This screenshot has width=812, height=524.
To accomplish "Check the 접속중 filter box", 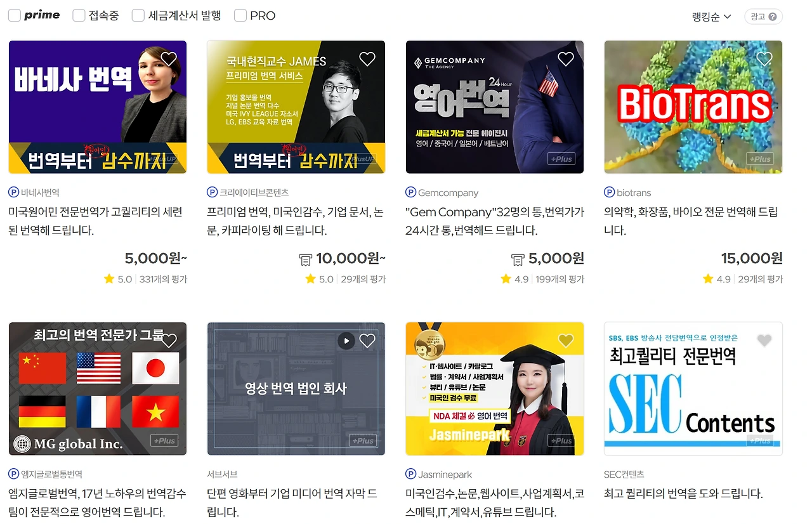I will [x=79, y=15].
